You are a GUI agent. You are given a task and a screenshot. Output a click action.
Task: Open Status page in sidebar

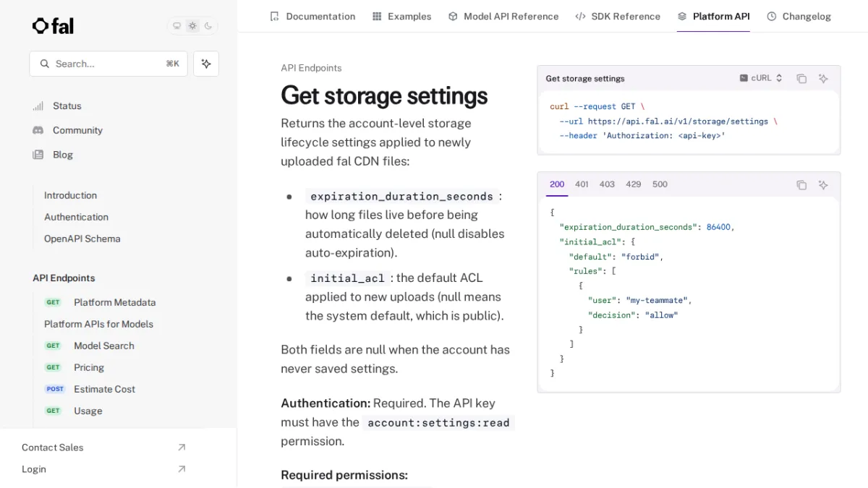click(x=67, y=106)
